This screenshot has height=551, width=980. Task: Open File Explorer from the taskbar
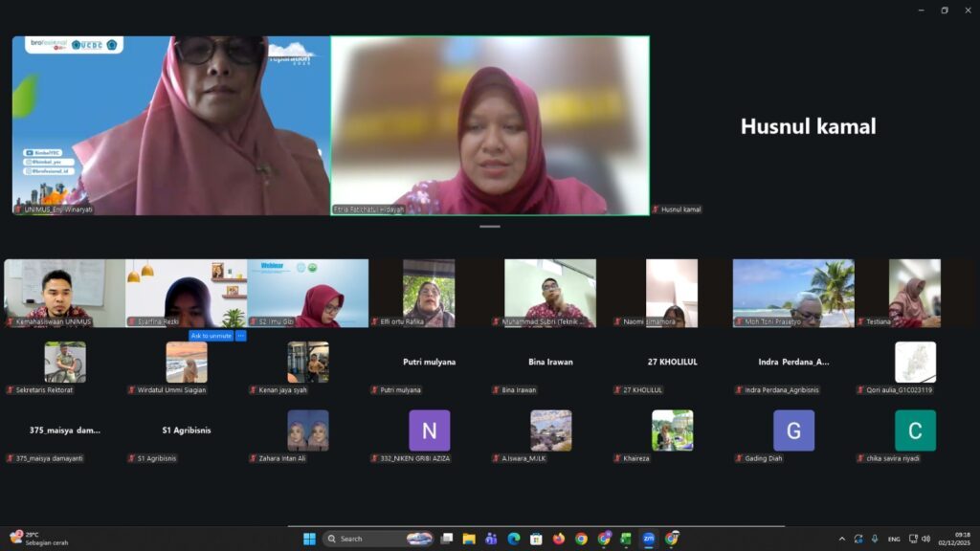(469, 539)
